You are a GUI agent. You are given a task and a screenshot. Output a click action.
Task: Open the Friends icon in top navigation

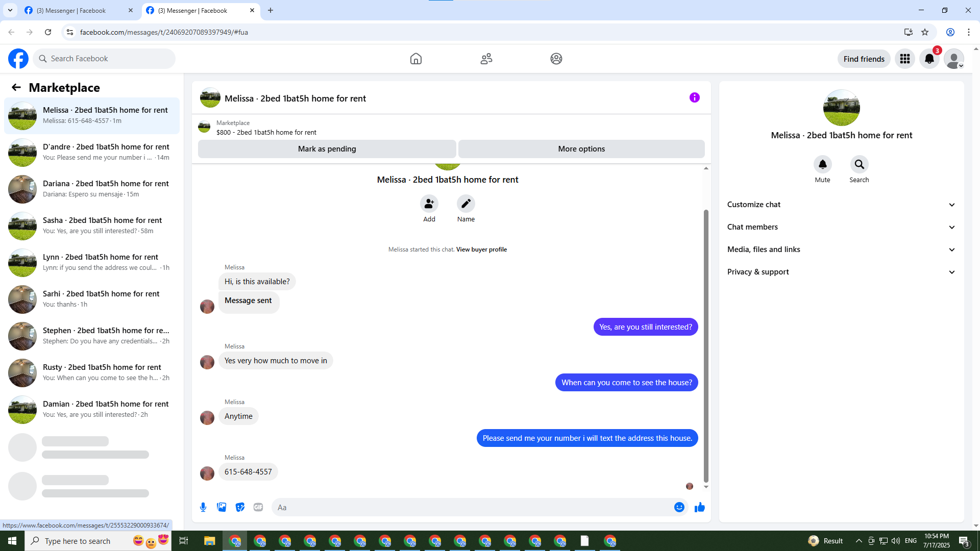(x=486, y=59)
